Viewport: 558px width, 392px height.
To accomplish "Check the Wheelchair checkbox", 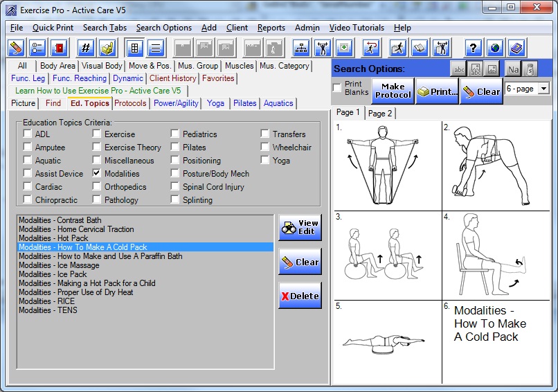I will 264,147.
